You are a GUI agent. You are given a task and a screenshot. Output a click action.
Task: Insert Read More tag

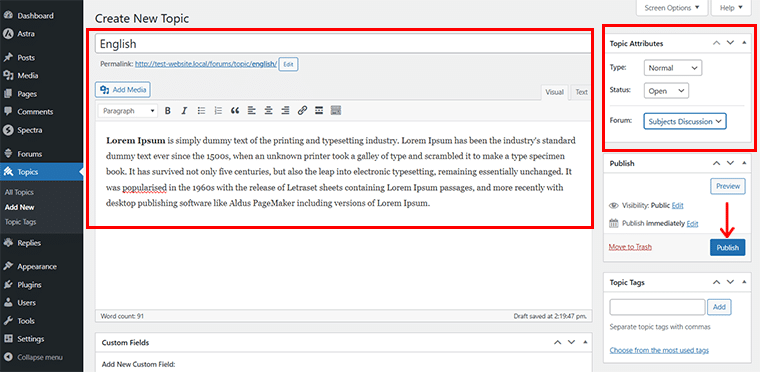(319, 111)
